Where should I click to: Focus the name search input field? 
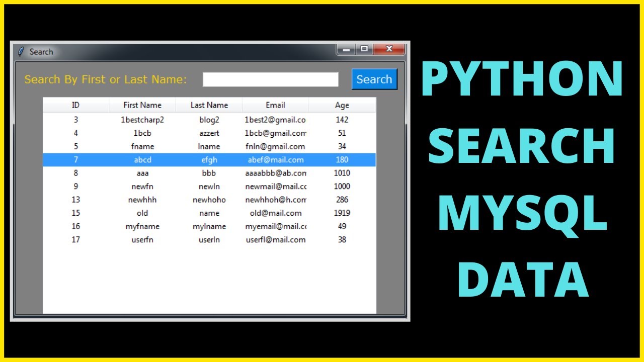[271, 79]
